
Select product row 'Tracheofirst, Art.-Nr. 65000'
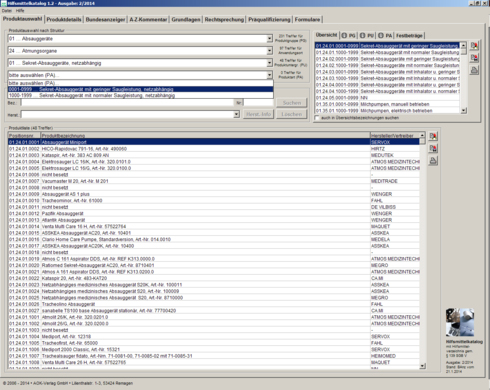(214, 343)
